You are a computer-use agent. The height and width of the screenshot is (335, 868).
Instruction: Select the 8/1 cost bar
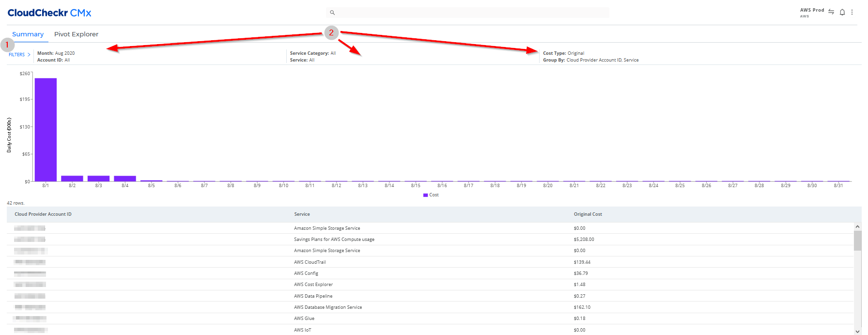pyautogui.click(x=46, y=130)
